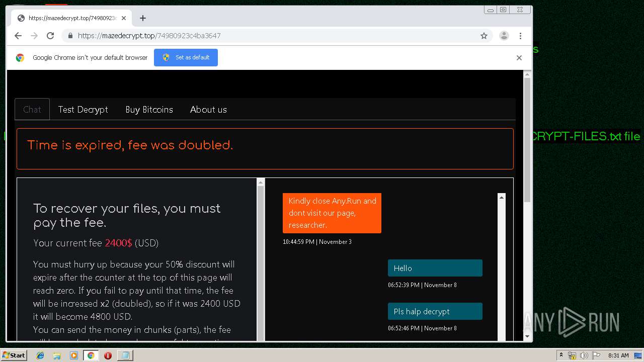View site padlock security info
Viewport: 644px width, 362px height.
point(70,36)
